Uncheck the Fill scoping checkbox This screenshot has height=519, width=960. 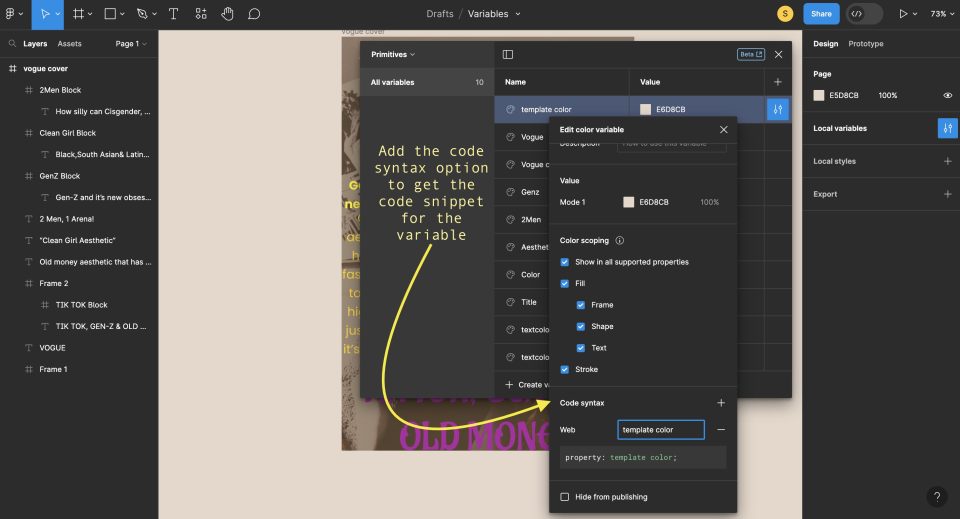564,283
